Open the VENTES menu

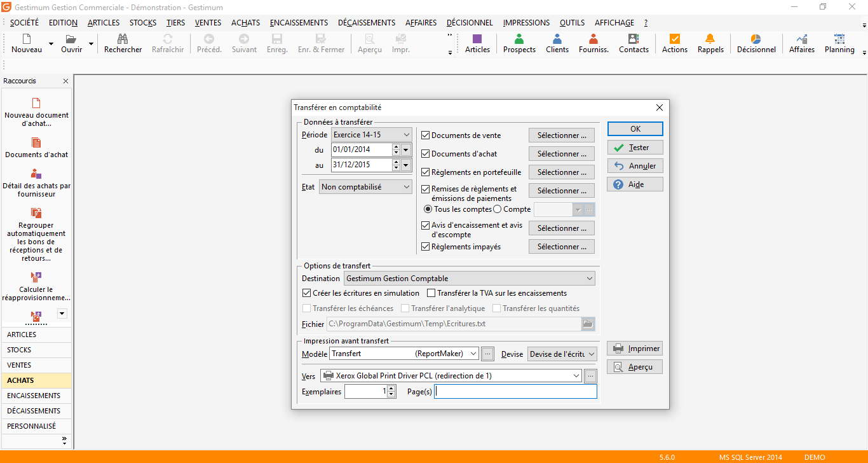208,22
